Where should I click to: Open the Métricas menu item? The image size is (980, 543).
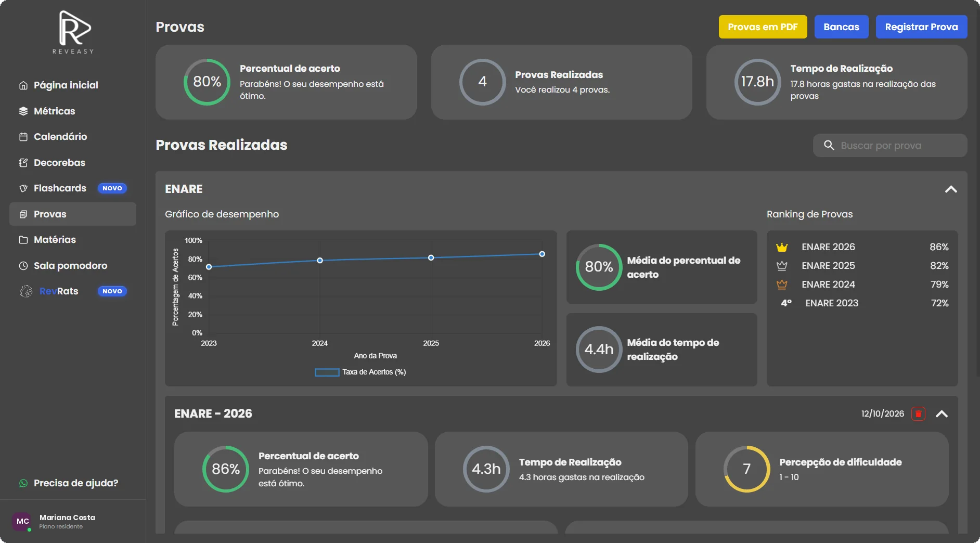(x=73, y=111)
